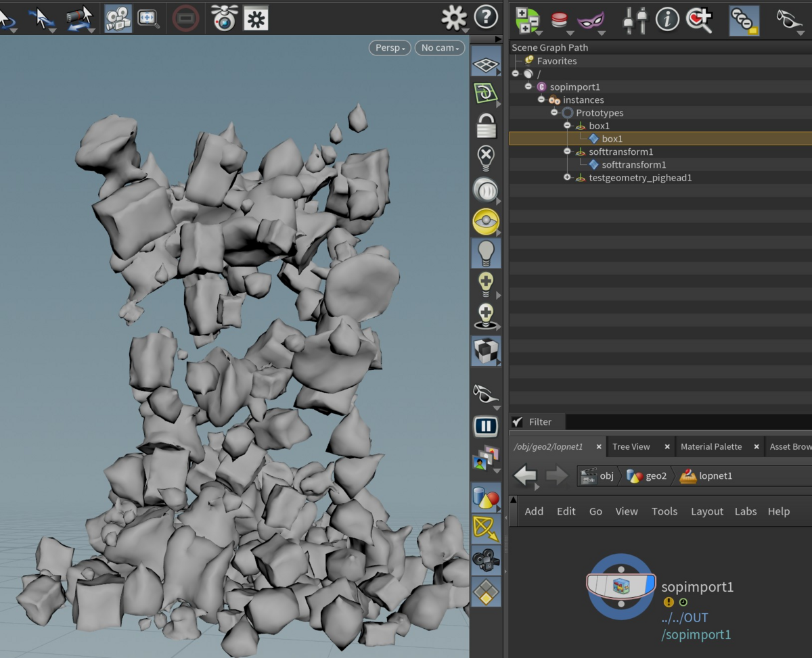
Task: Click the round headlight lens icon
Action: pos(486,191)
